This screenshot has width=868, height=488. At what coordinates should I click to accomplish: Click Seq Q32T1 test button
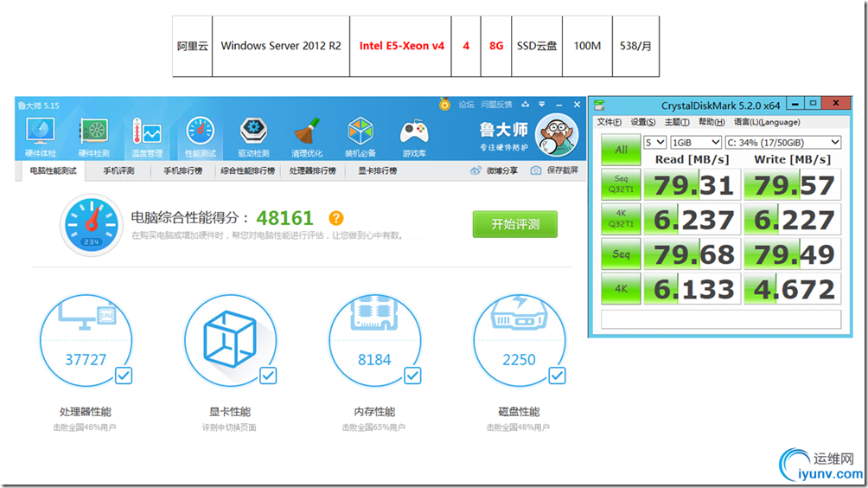pyautogui.click(x=621, y=184)
